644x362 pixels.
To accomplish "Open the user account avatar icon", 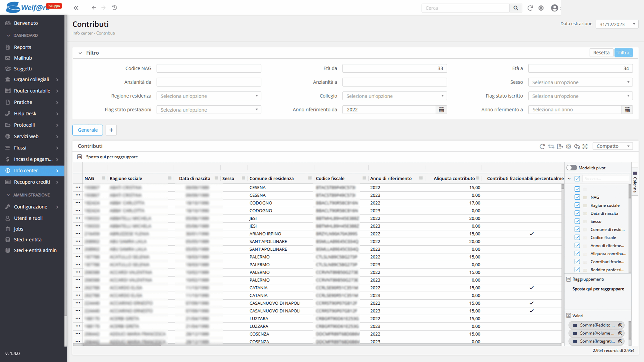I will click(554, 8).
